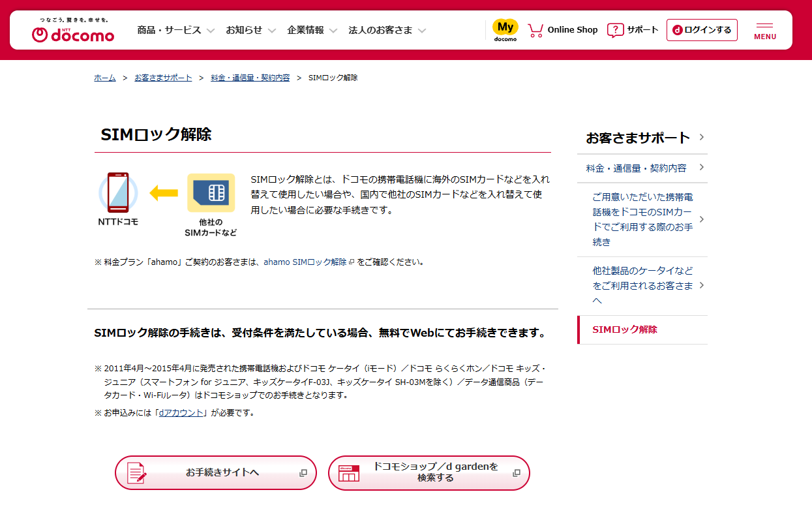
Task: Expand the 法人のお客さま dropdown
Action: 422,31
